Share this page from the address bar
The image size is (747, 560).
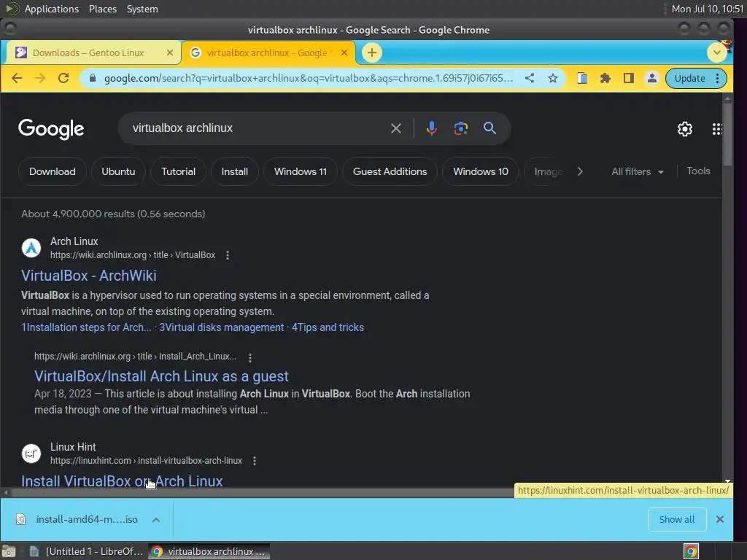[x=530, y=78]
